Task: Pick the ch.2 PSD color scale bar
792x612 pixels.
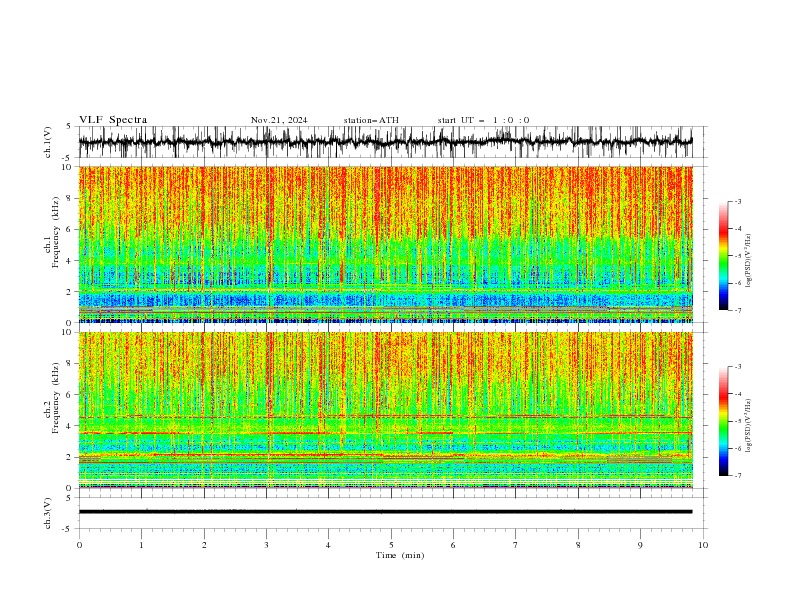Action: 723,421
